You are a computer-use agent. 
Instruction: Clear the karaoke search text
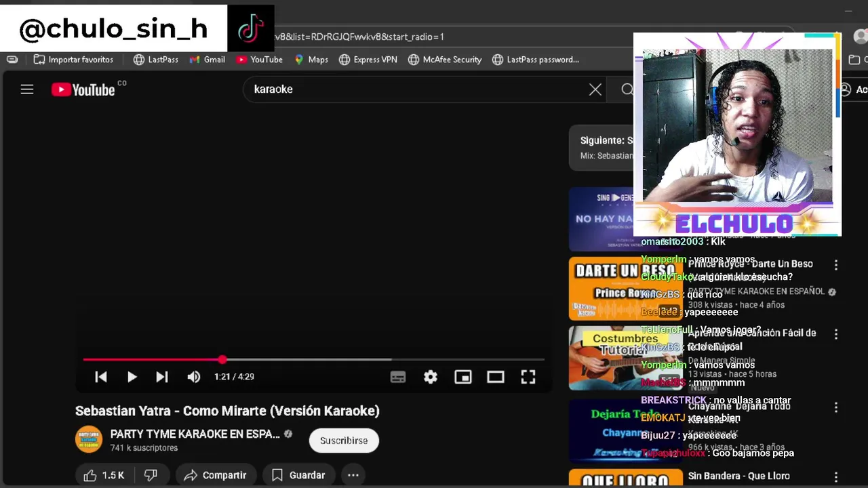(x=595, y=89)
